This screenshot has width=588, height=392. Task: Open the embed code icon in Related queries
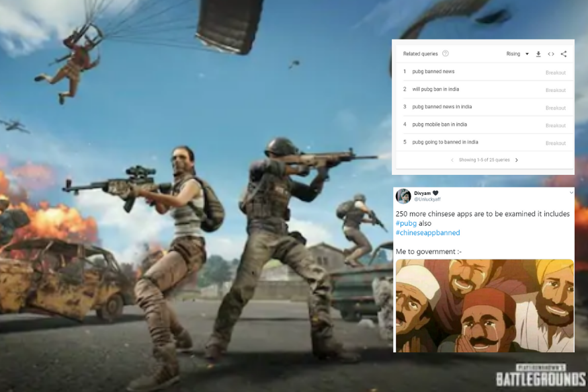(551, 54)
